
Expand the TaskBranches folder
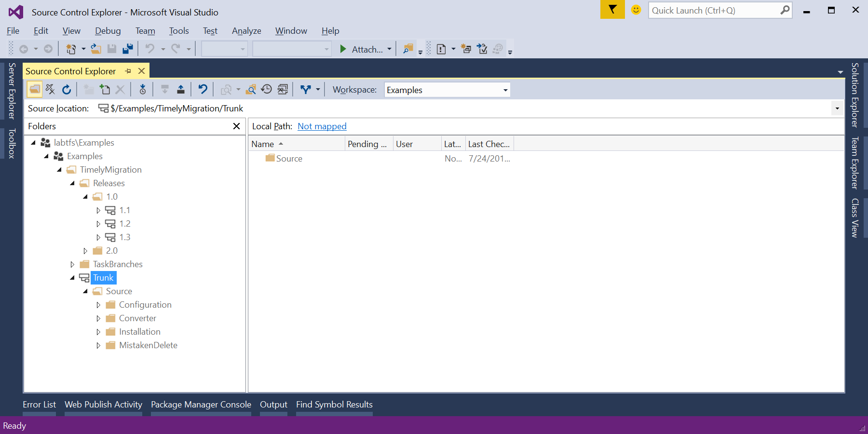(72, 264)
